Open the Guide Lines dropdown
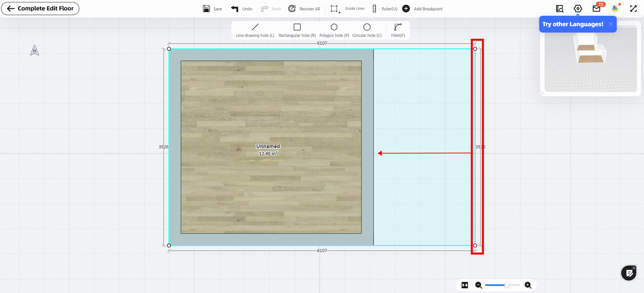 click(x=347, y=9)
